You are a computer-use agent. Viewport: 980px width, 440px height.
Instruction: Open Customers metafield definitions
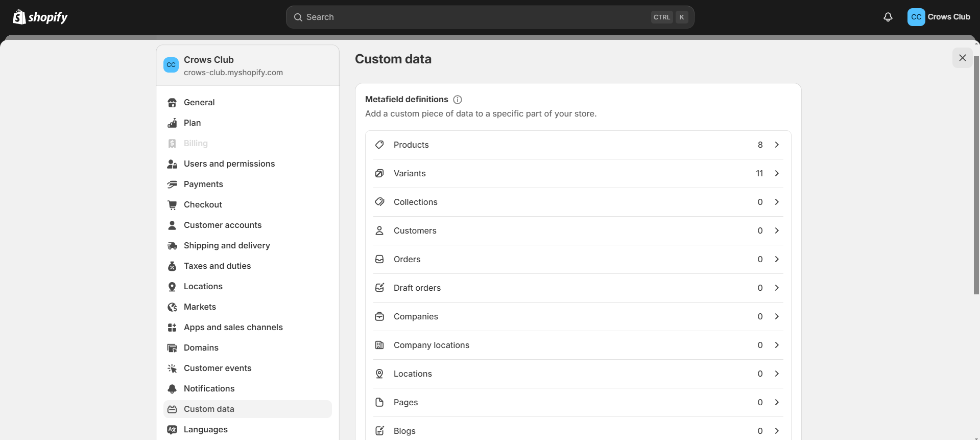[578, 230]
